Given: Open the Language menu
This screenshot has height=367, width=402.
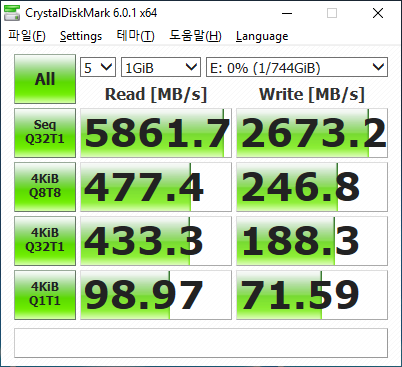Looking at the screenshot, I should coord(262,36).
